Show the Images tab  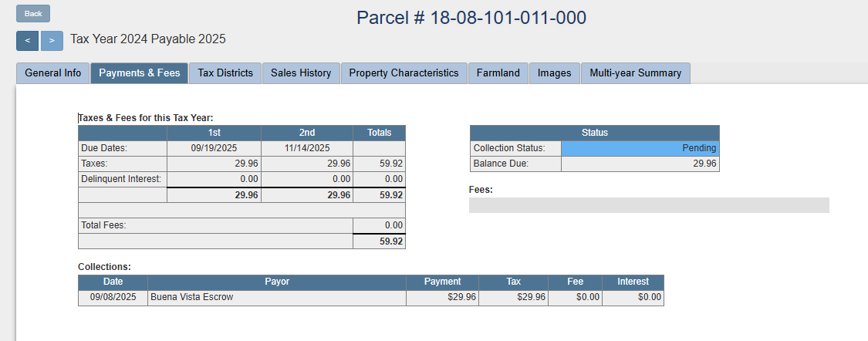(x=554, y=73)
